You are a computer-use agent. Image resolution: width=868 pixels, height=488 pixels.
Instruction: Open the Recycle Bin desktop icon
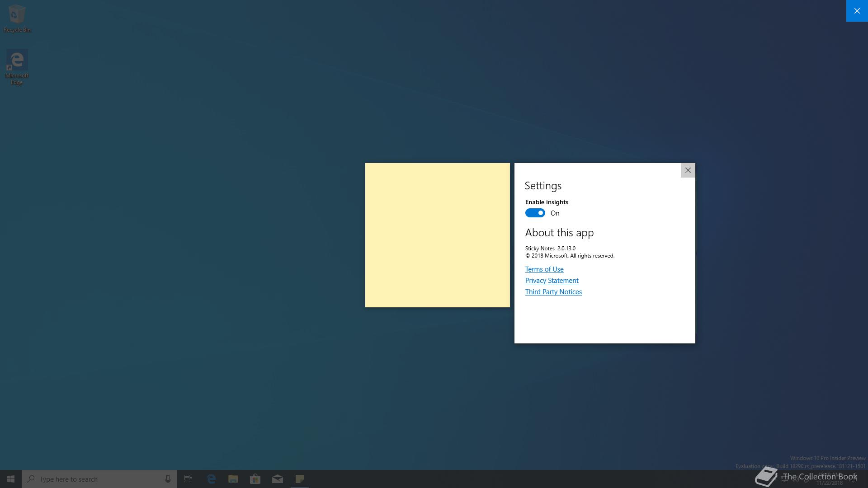tap(17, 19)
